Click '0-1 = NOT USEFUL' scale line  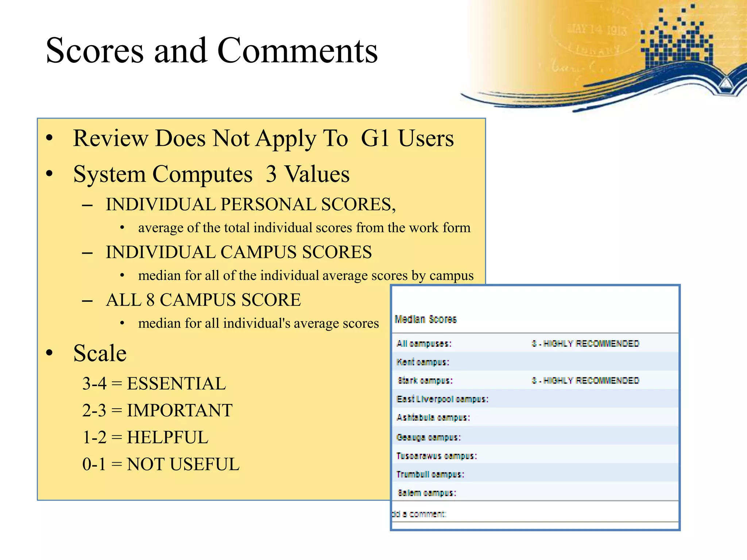pos(161,464)
